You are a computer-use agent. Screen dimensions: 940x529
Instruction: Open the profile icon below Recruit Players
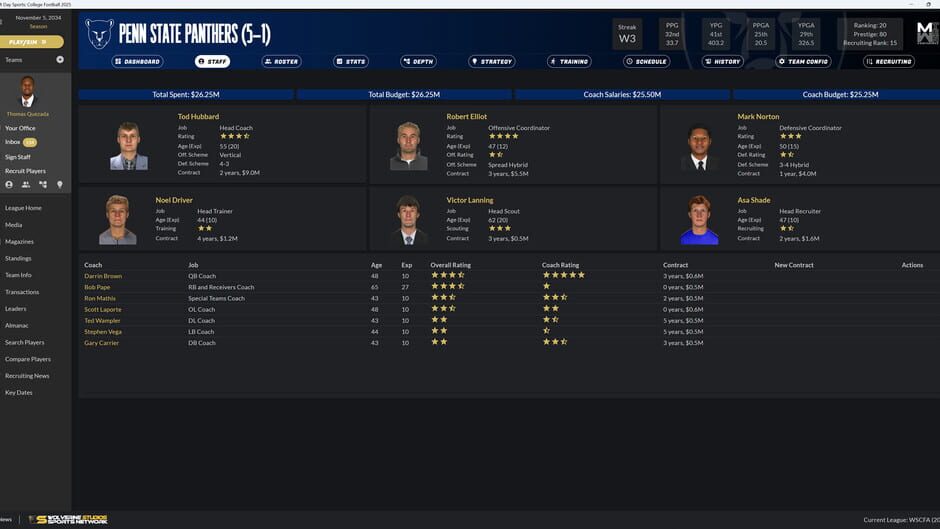[x=9, y=185]
